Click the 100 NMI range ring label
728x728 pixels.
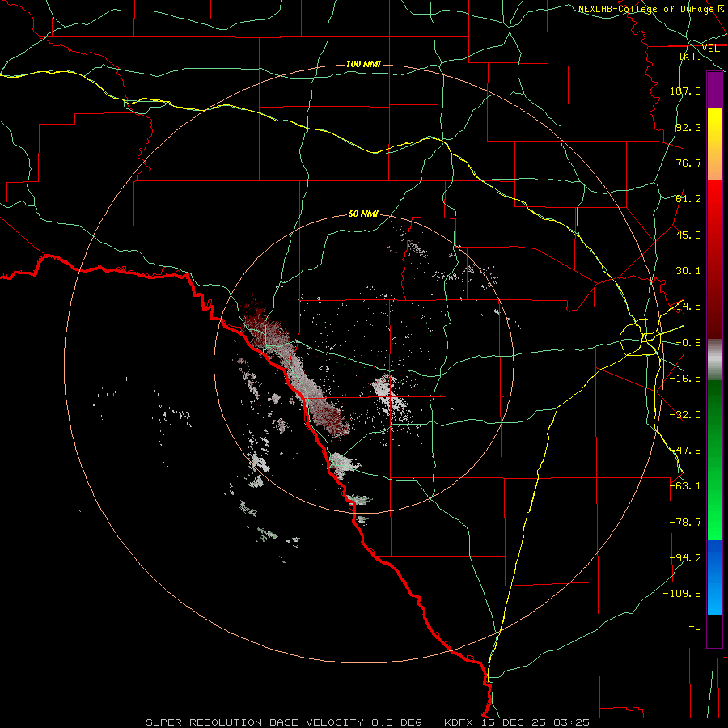click(x=363, y=64)
